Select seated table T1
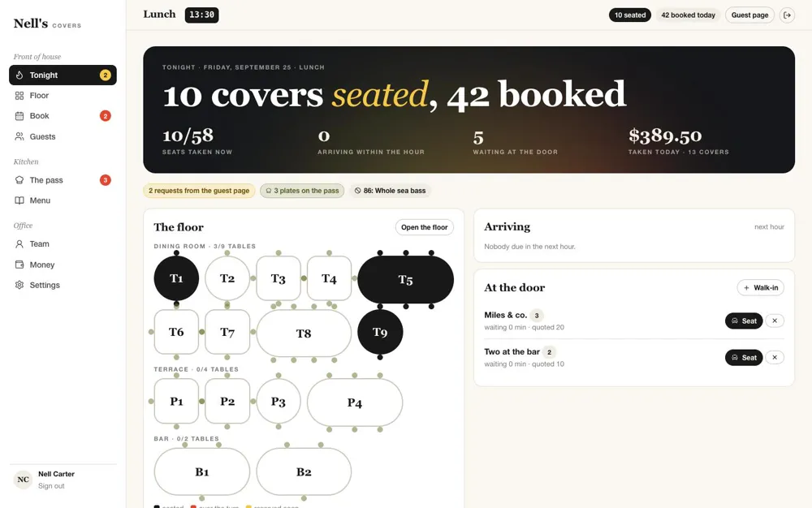812x508 pixels. click(176, 278)
